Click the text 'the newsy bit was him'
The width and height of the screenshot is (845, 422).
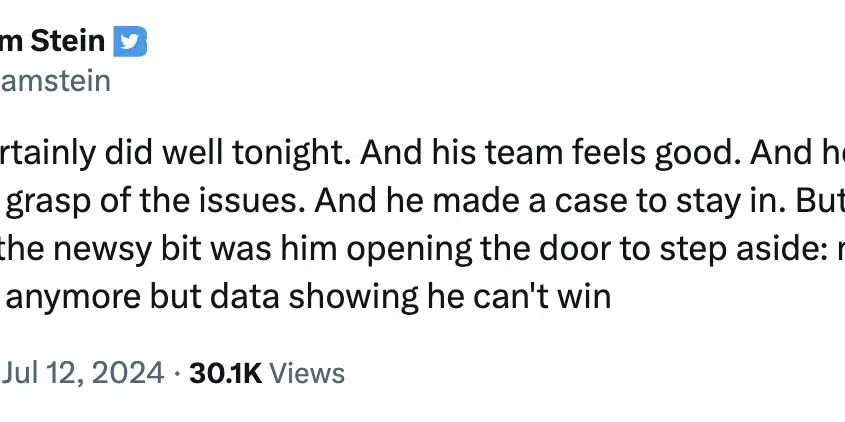tap(169, 248)
